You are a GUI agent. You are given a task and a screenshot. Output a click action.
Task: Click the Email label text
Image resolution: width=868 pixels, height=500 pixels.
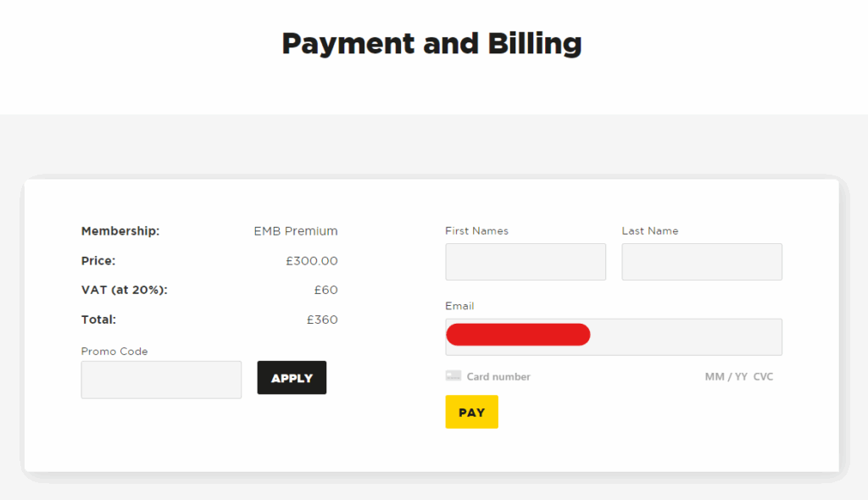459,306
